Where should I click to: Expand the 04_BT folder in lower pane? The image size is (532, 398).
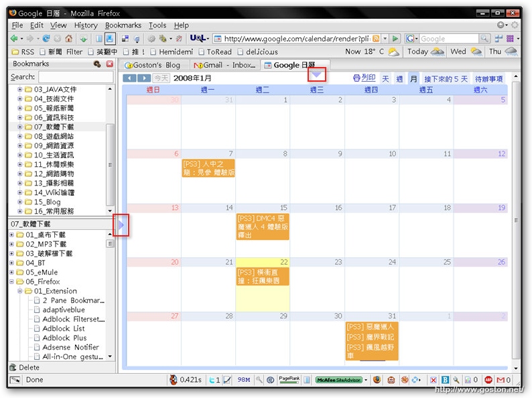point(11,263)
